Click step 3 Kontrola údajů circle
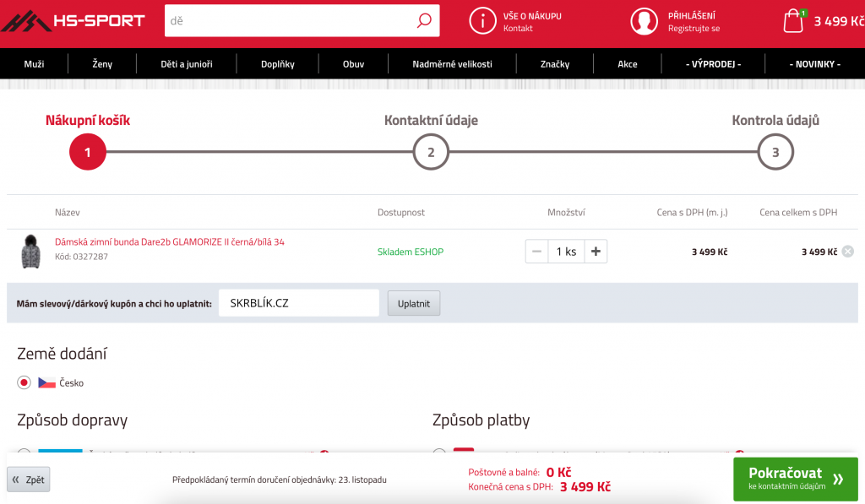Image resolution: width=865 pixels, height=504 pixels. pyautogui.click(x=775, y=152)
